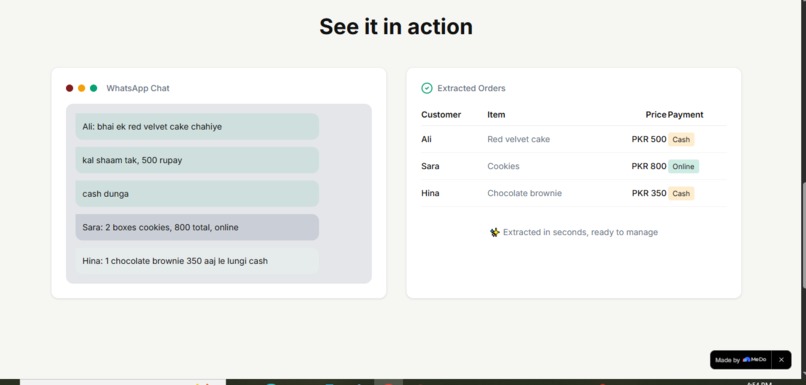Click the sparkle icon before 'Extracted in seconds'
This screenshot has height=385, width=806.
click(x=494, y=232)
